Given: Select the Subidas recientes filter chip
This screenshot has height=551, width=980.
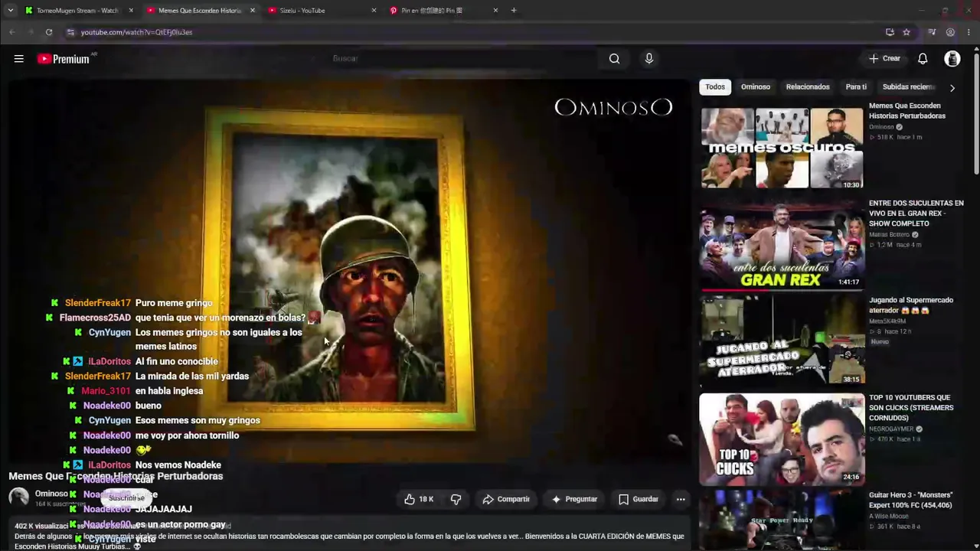Looking at the screenshot, I should click(909, 87).
